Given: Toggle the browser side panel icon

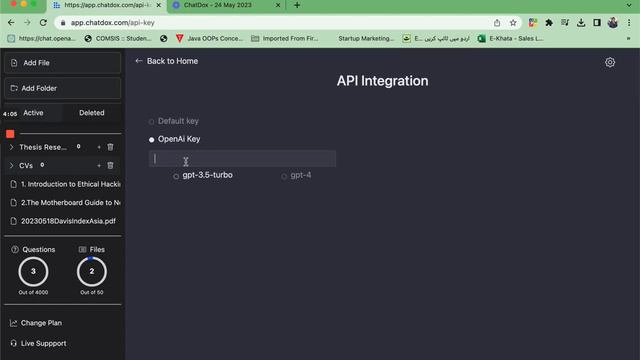Looking at the screenshot, I should click(597, 23).
